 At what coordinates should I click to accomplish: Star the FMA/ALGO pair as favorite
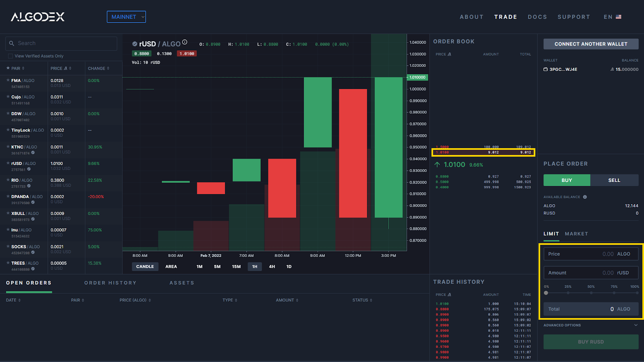click(x=8, y=81)
